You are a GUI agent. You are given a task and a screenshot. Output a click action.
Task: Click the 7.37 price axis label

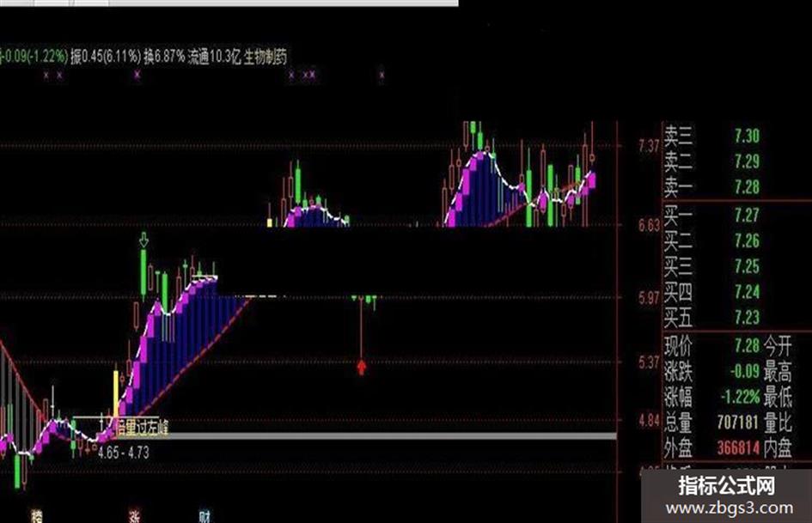(649, 145)
